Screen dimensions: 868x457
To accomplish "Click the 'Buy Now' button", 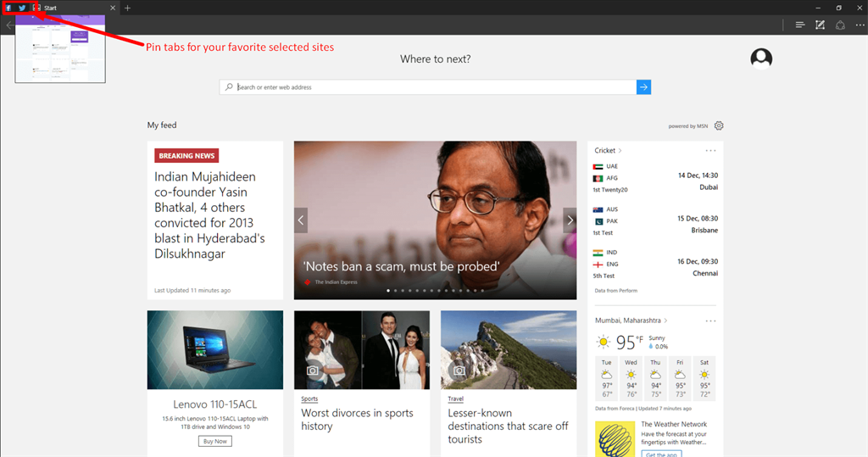I will point(214,442).
